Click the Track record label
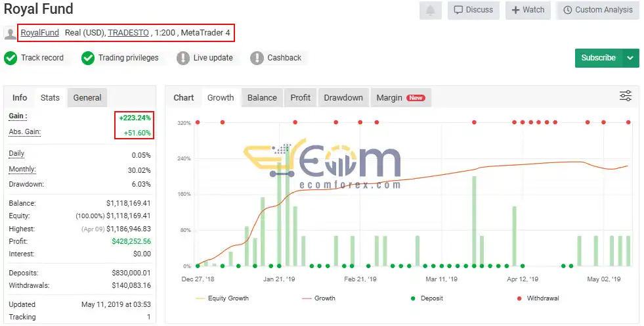Screen dimensions: 644x326 coord(42,58)
